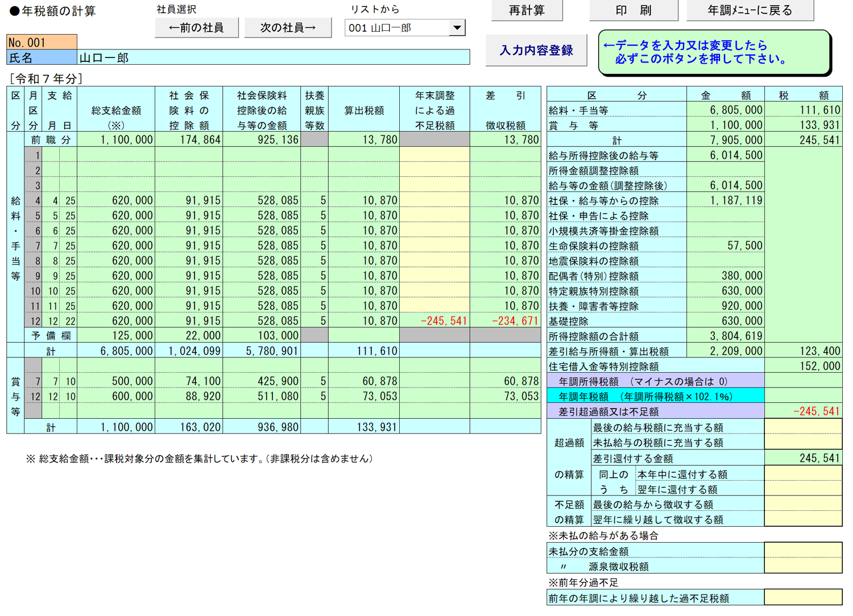
Task: Select 住宅借入金等特別控除額 value 152,000
Action: click(x=803, y=367)
